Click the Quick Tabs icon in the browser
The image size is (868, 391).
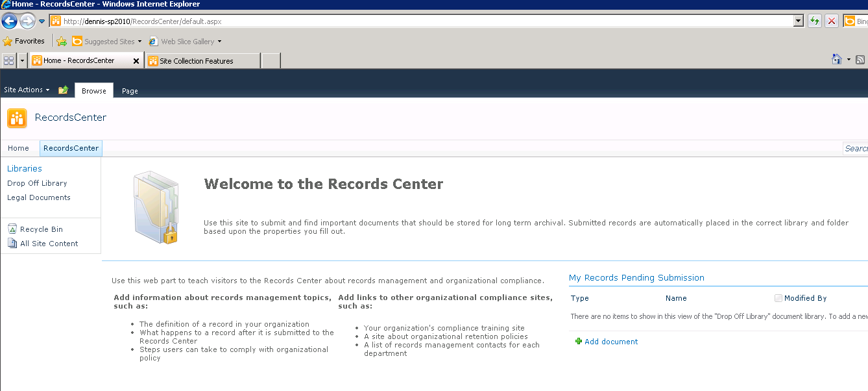8,60
